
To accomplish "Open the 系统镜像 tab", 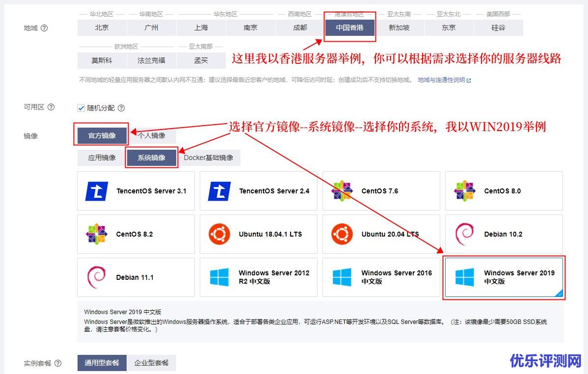I will click(x=152, y=158).
